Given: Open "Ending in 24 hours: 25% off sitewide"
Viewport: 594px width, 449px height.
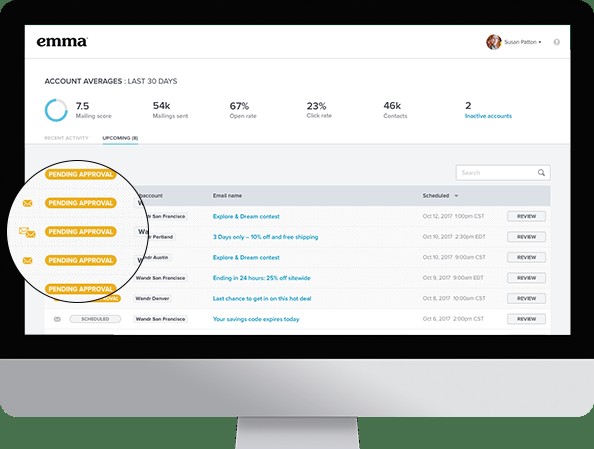Looking at the screenshot, I should [x=261, y=278].
